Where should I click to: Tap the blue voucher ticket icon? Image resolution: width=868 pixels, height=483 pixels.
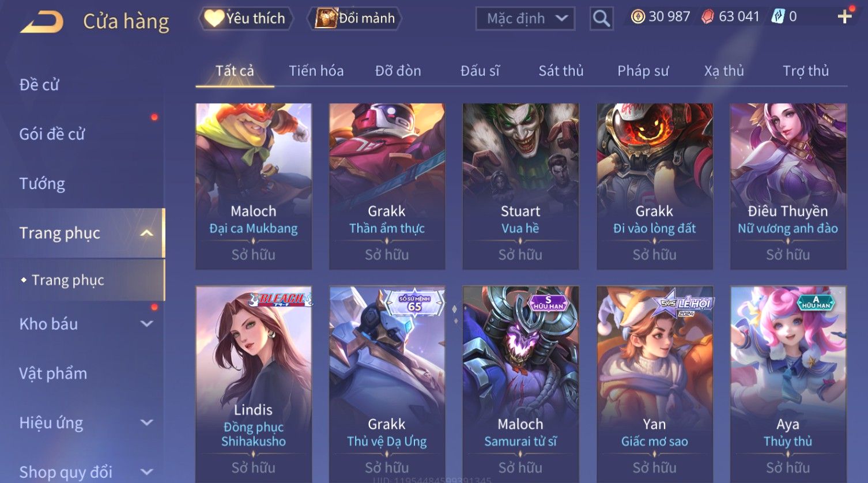(x=778, y=17)
